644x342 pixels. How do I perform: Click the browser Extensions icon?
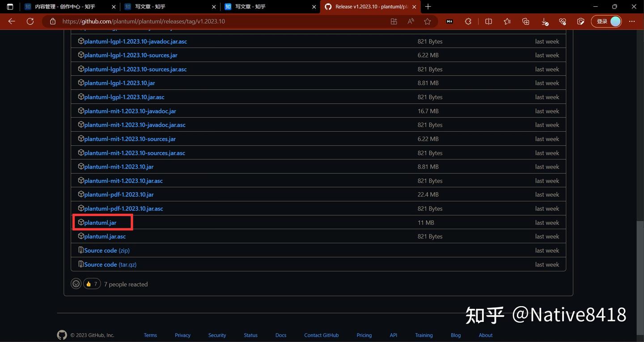point(468,21)
